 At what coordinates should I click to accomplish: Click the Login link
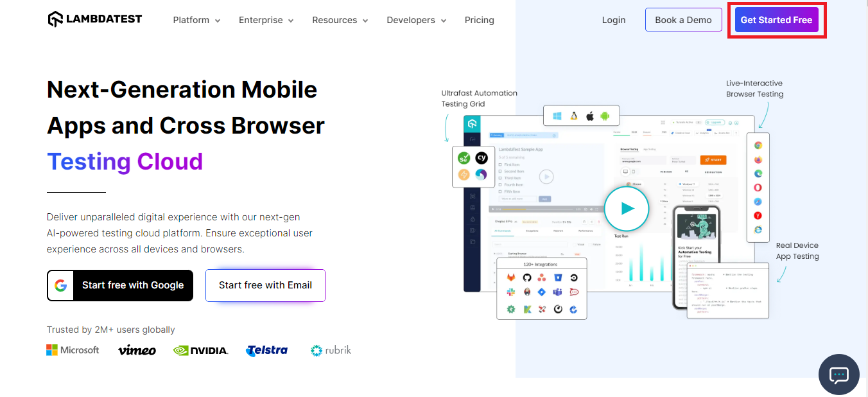click(614, 20)
